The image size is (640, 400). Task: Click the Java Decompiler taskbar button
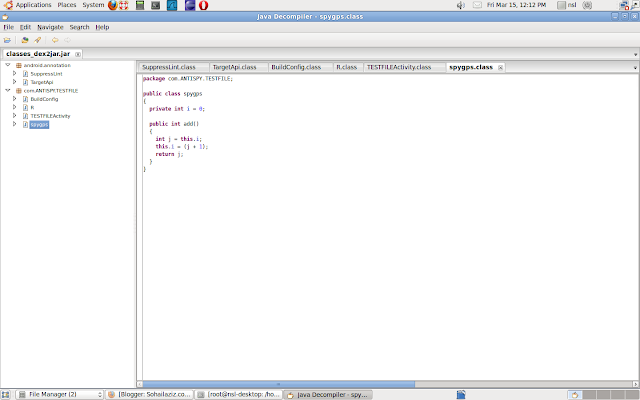click(328, 395)
